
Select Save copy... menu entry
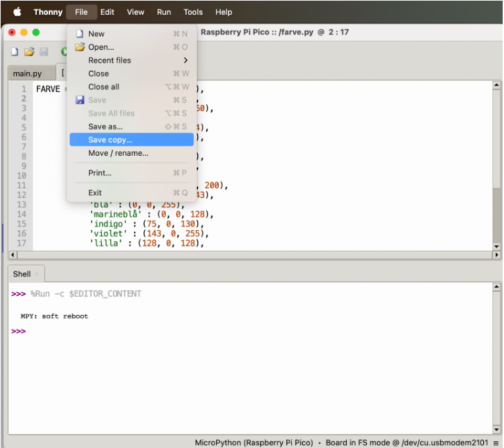131,140
